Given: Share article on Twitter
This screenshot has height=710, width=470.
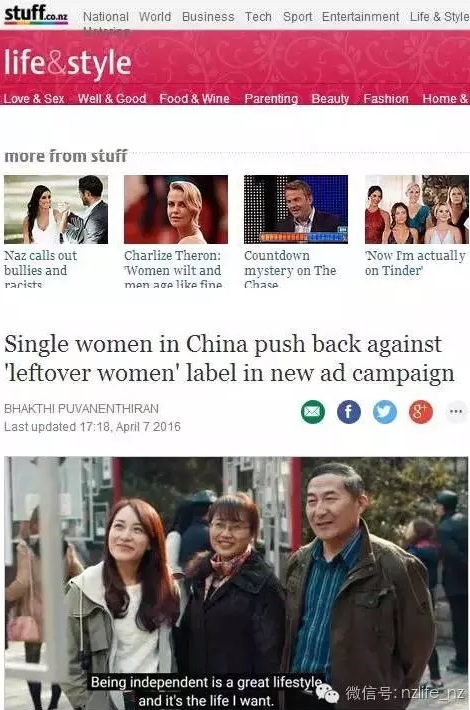Looking at the screenshot, I should (384, 412).
